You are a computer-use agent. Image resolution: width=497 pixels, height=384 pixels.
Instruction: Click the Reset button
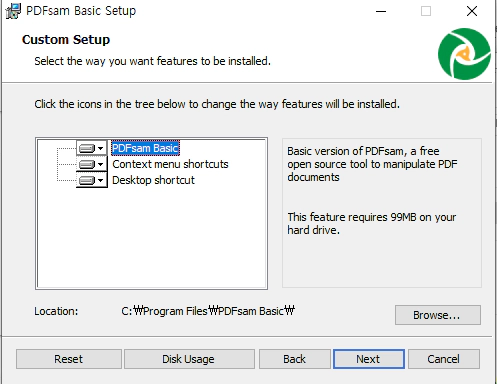point(69,359)
